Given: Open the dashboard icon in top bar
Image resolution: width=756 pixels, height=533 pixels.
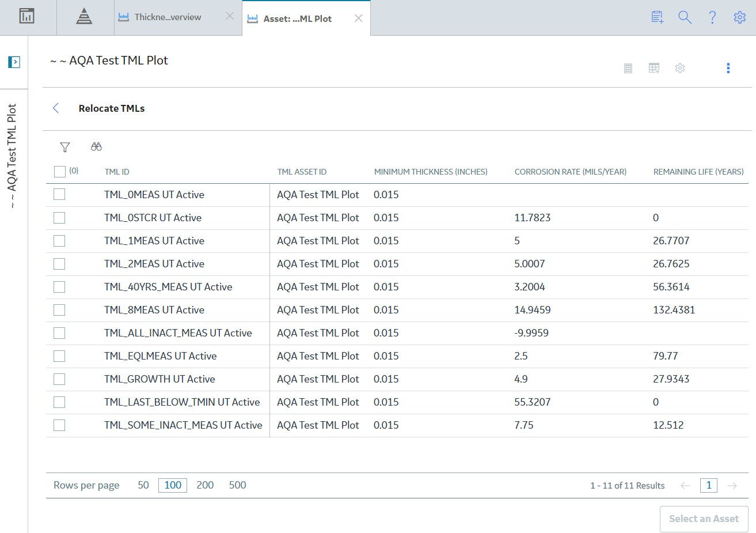Looking at the screenshot, I should click(x=27, y=16).
